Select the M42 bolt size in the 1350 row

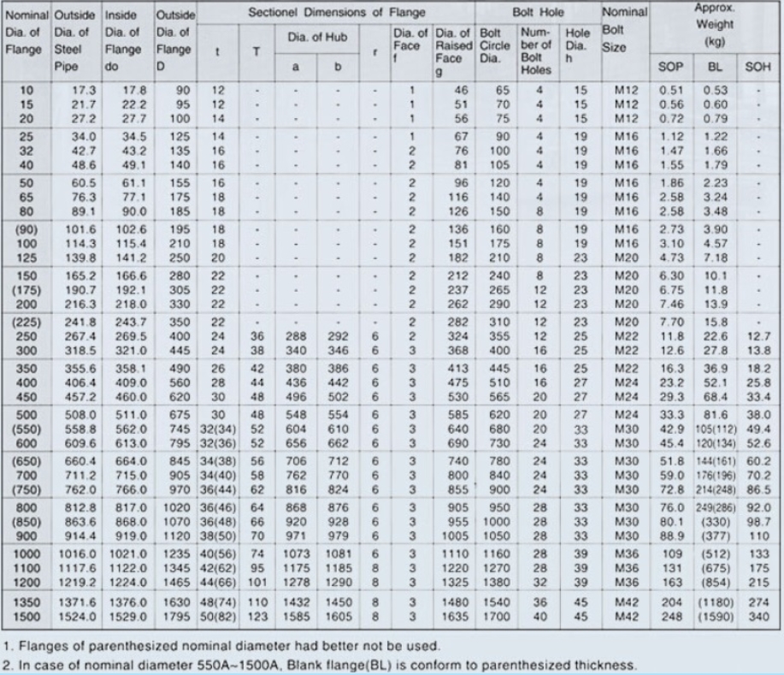[x=627, y=602]
